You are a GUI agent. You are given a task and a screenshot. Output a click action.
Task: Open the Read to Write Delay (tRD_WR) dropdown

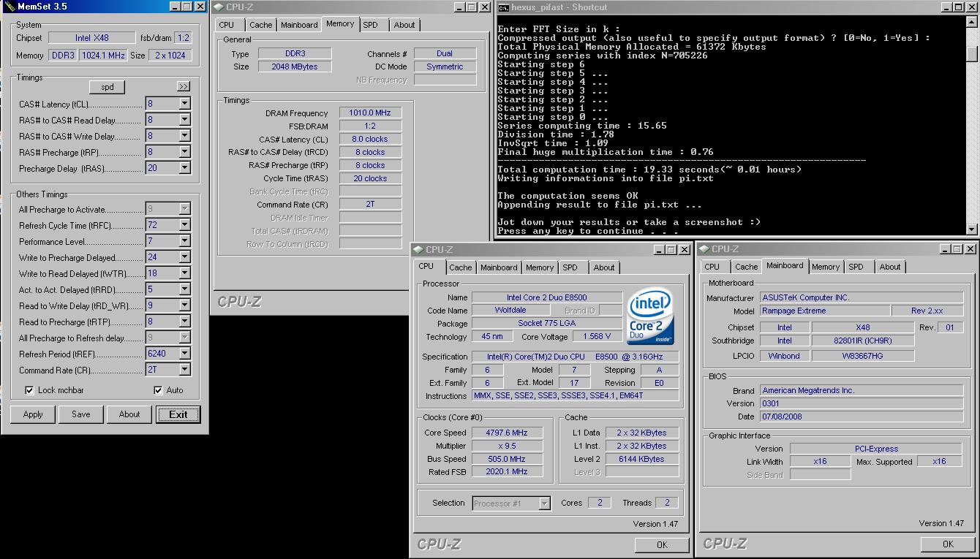point(184,305)
